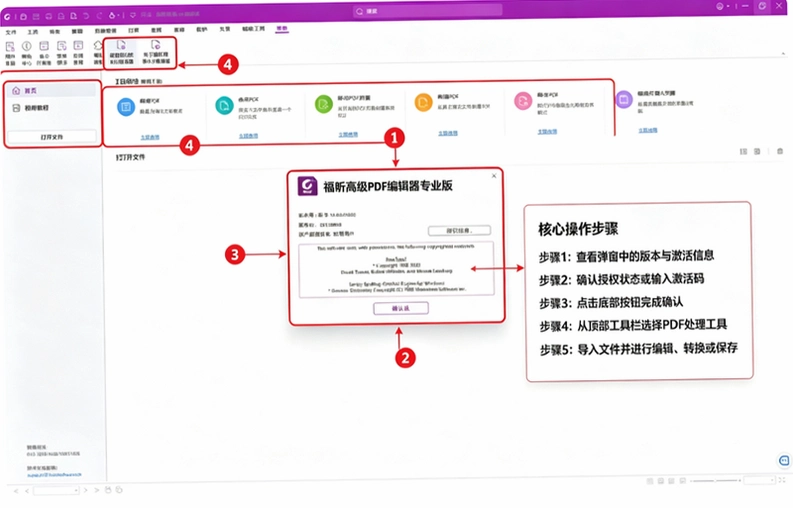Click the first ribbon button with the document icon
Screen dimensions: 793x508
[10, 53]
